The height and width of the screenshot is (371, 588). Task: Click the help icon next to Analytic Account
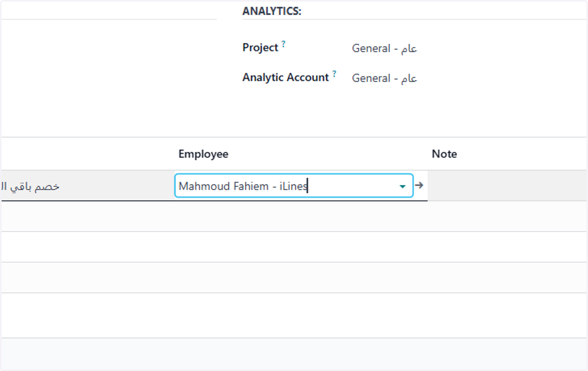coord(334,74)
